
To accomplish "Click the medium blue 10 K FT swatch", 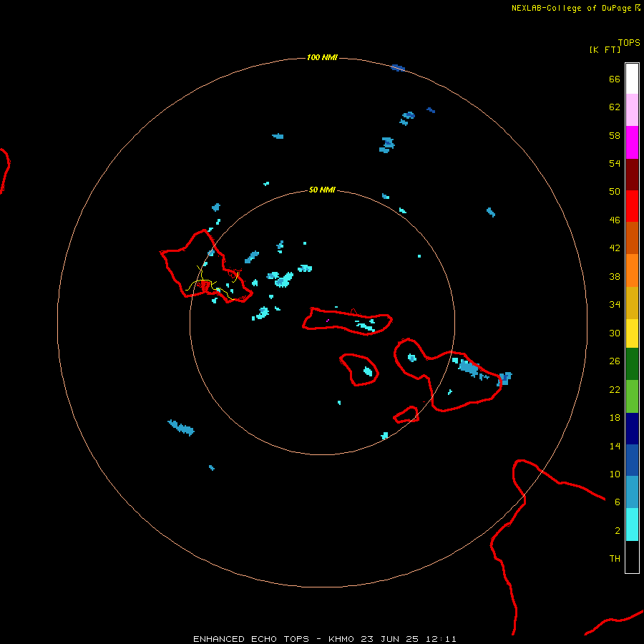I will click(632, 460).
